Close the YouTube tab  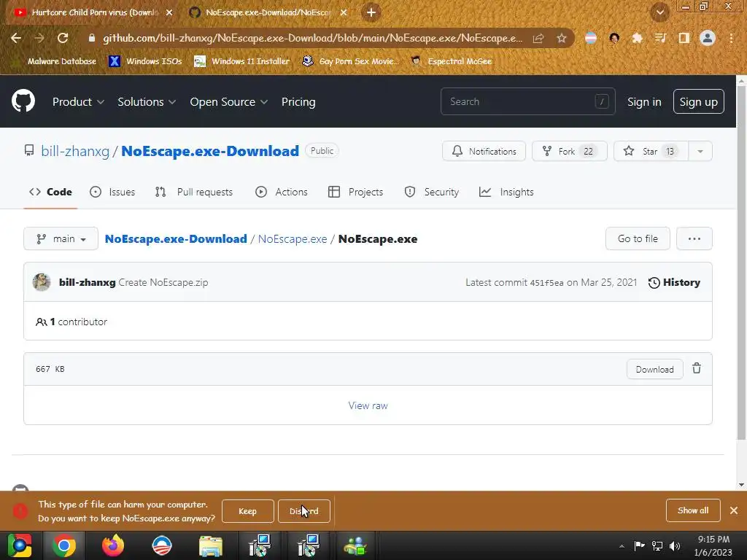coord(169,12)
